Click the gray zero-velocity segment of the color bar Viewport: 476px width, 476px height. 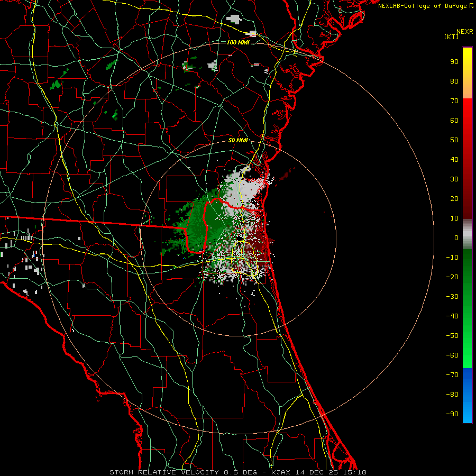pos(467,234)
